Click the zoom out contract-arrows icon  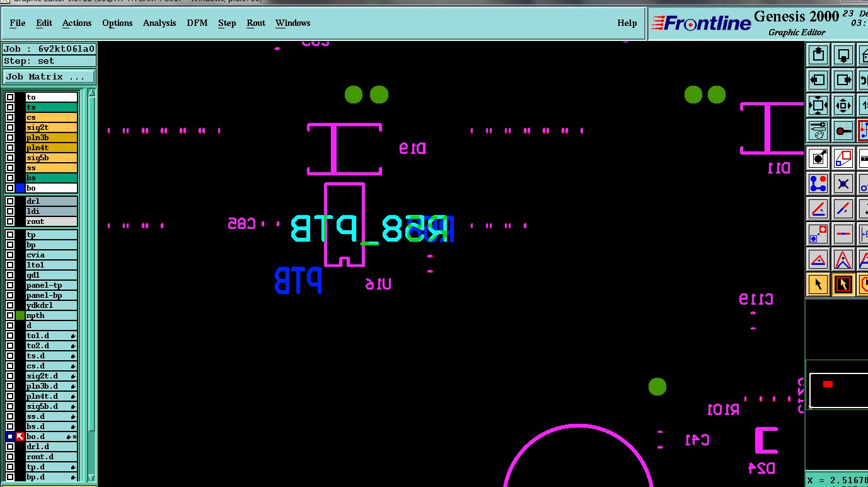843,105
